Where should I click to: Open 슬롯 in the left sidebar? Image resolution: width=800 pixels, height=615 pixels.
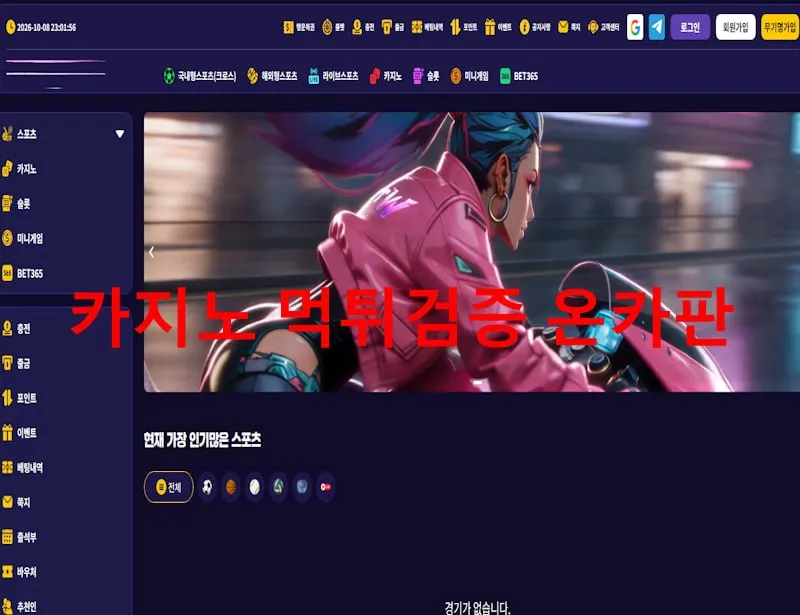[16, 204]
